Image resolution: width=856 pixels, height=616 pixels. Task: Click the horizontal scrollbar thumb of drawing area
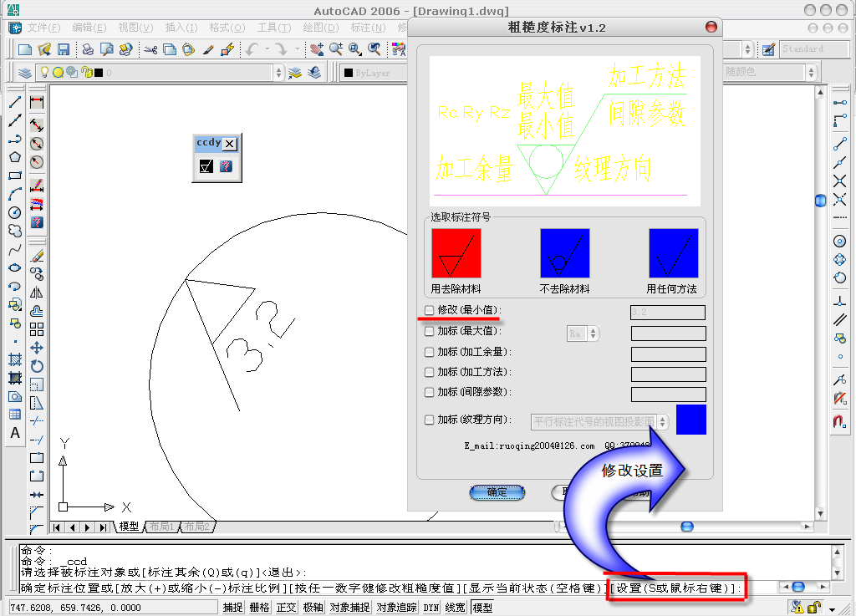[x=687, y=527]
